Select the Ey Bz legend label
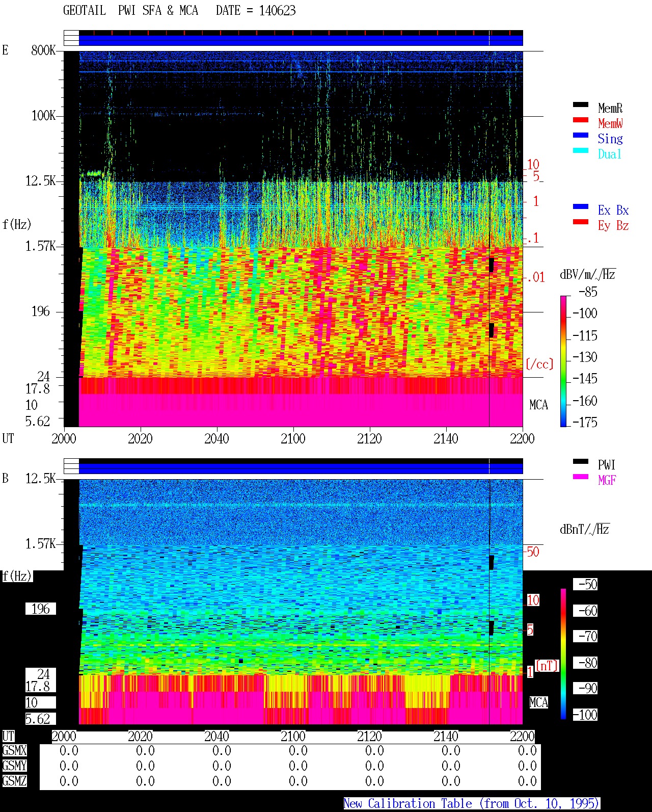The width and height of the screenshot is (652, 812). (613, 225)
